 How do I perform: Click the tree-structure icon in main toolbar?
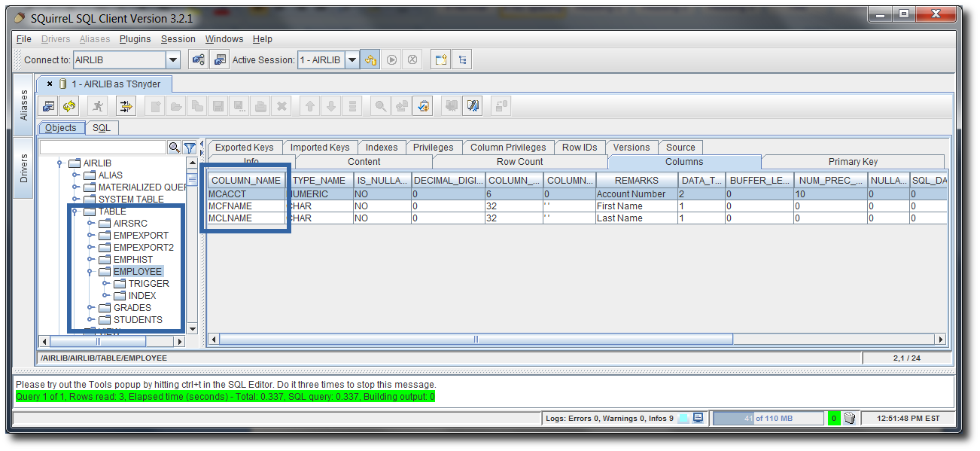coord(462,60)
